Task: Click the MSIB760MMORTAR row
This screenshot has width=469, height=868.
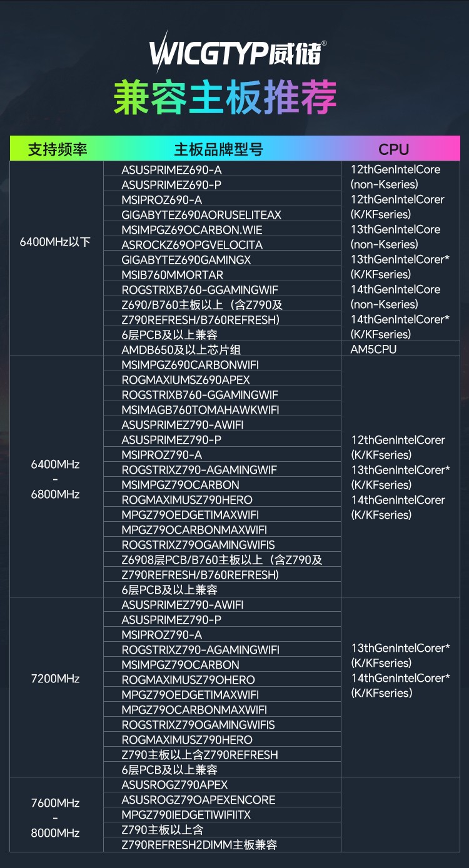Action: pyautogui.click(x=222, y=274)
